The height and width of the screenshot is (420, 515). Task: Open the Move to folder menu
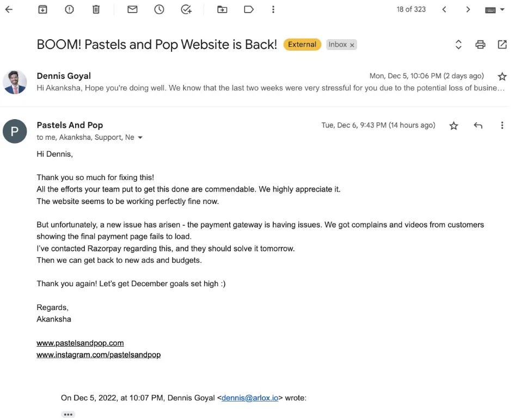click(222, 9)
